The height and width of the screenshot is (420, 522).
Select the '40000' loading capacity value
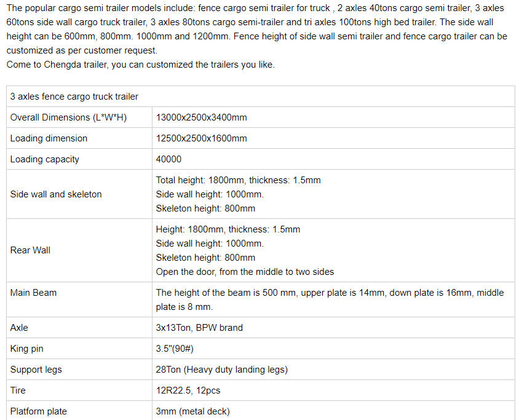click(169, 159)
